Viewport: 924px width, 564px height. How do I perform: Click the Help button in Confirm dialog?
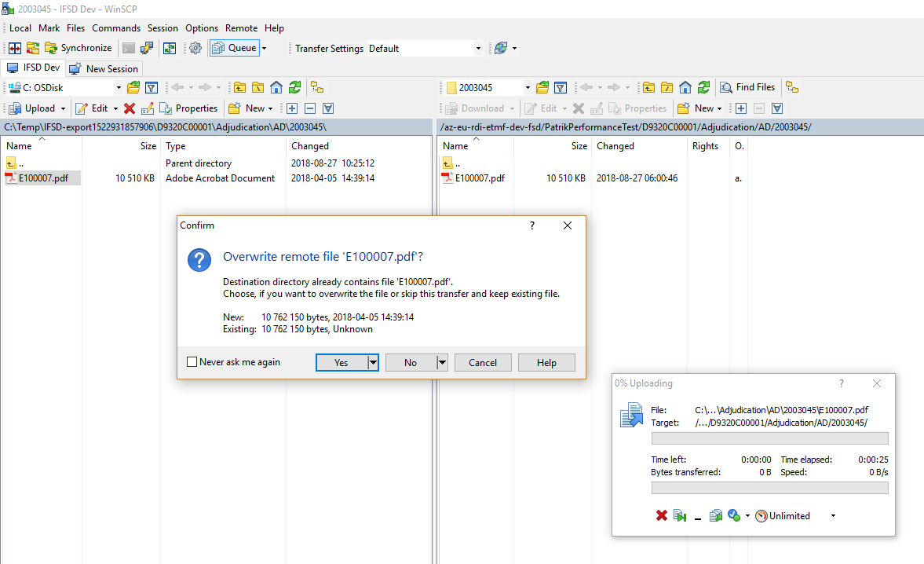tap(546, 362)
